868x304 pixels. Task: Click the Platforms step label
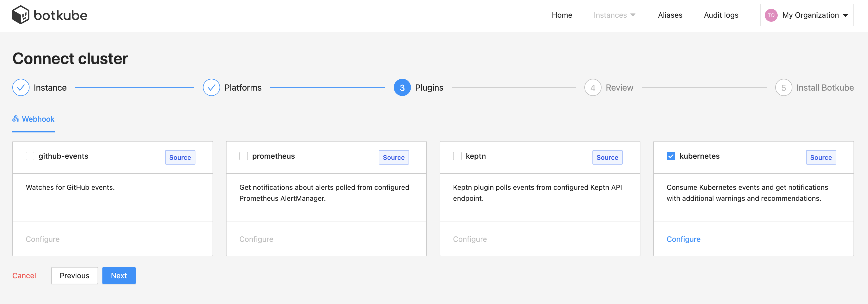coord(243,88)
